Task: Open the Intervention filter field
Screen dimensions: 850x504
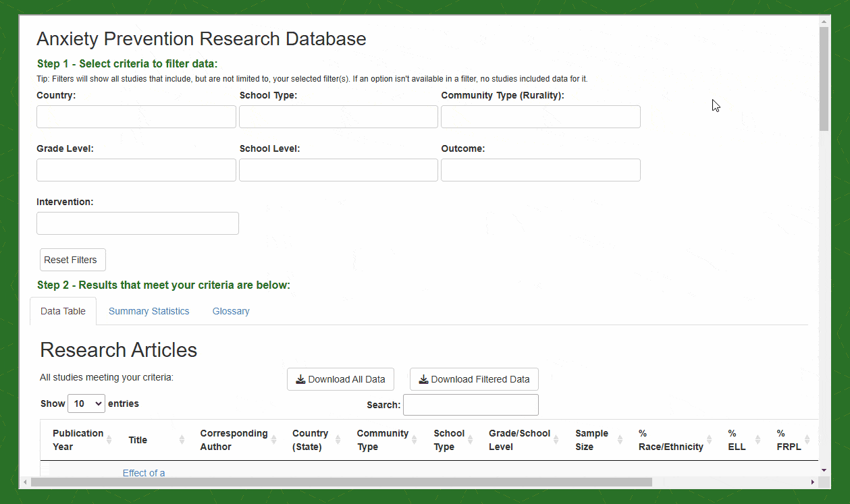Action: point(138,223)
